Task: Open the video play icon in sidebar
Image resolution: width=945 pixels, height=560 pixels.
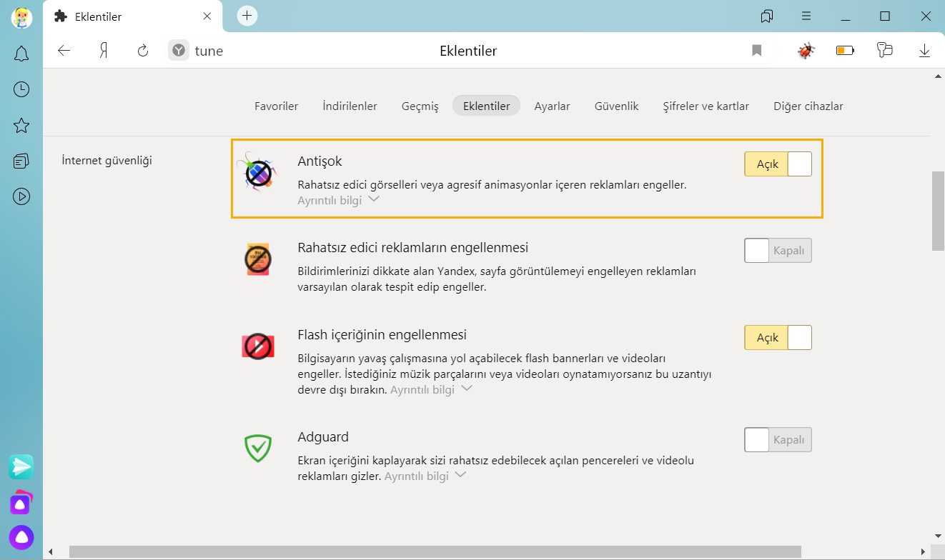Action: pos(21,196)
